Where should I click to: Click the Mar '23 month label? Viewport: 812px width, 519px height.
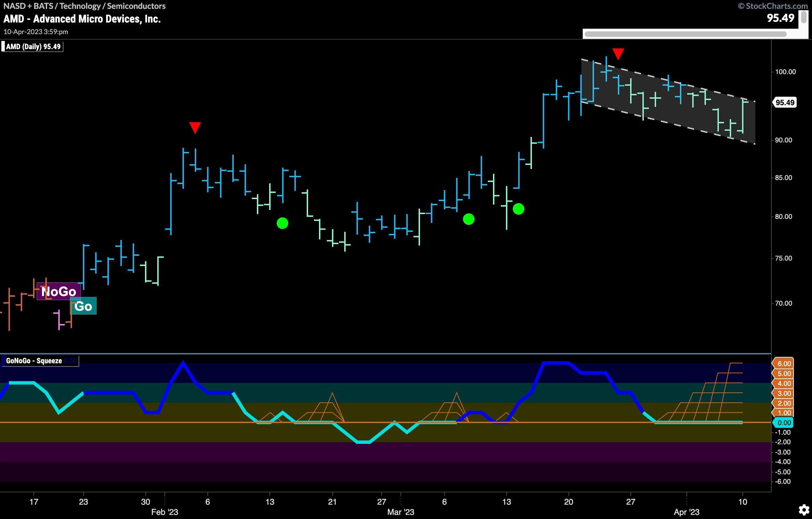coord(401,512)
